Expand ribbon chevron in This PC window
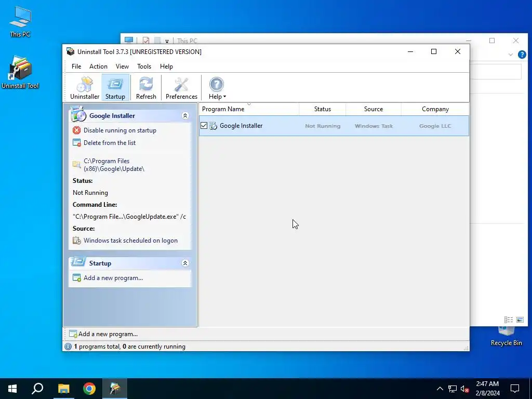The image size is (532, 399). (x=510, y=55)
